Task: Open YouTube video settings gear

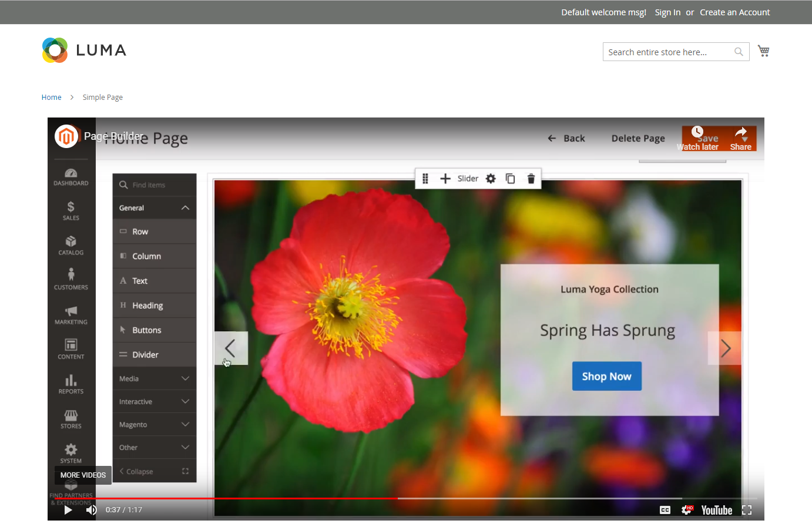Action: (686, 510)
